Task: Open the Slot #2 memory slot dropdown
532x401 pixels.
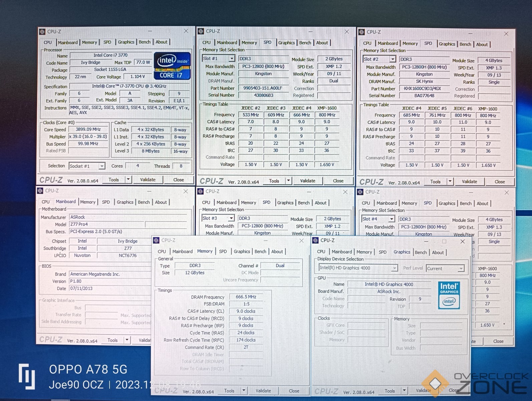Action: (392, 59)
